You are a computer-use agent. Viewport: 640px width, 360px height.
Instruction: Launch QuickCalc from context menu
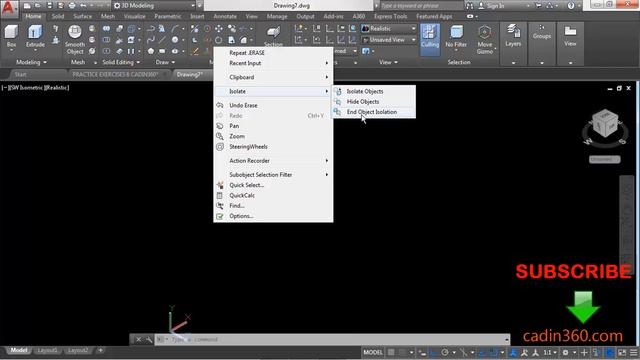pos(273,196)
